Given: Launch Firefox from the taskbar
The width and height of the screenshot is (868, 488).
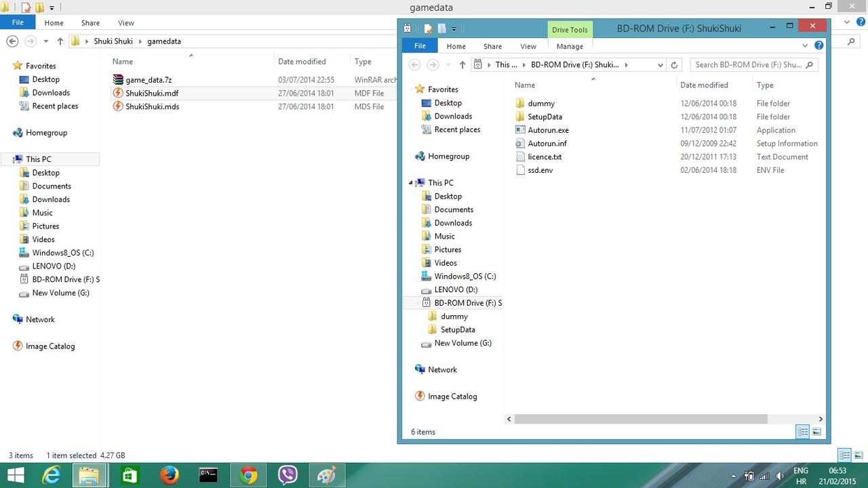Looking at the screenshot, I should (169, 476).
